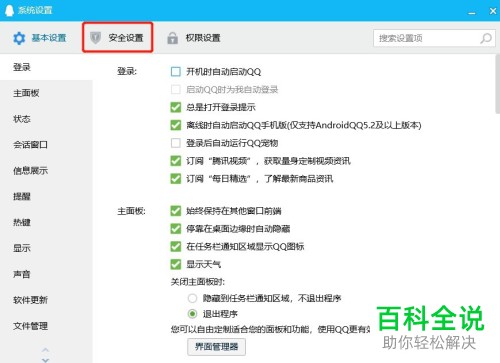500x363 pixels.
Task: Select 主面板 in the left sidebar
Action: coord(46,93)
